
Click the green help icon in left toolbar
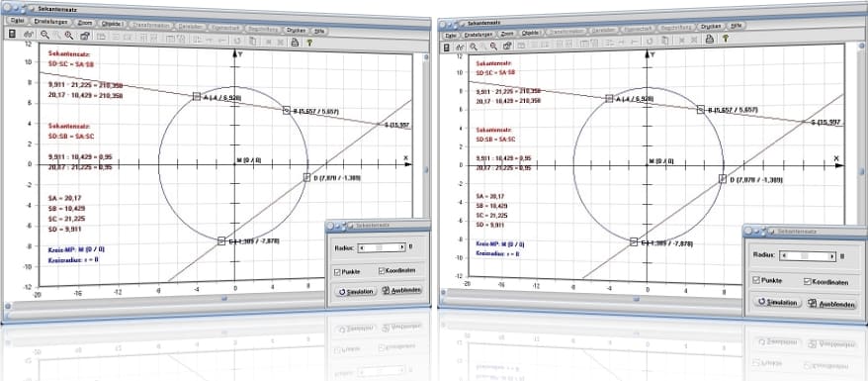coord(308,42)
